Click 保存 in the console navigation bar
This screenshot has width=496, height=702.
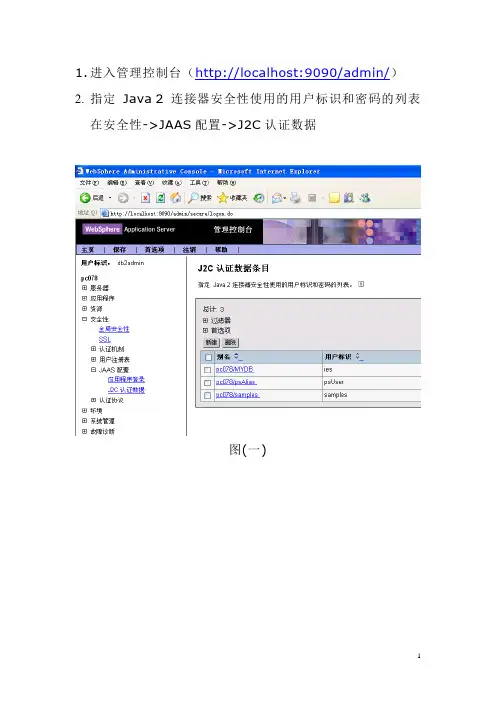coord(120,249)
